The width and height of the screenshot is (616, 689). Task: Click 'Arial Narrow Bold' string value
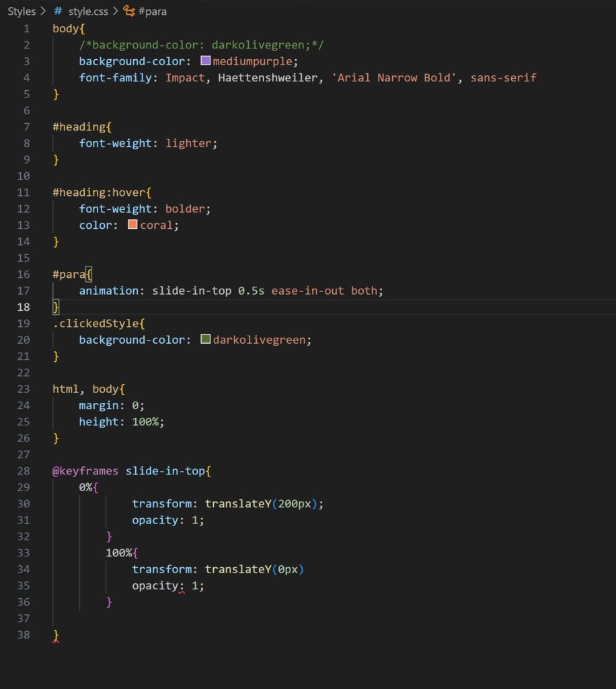pyautogui.click(x=394, y=78)
